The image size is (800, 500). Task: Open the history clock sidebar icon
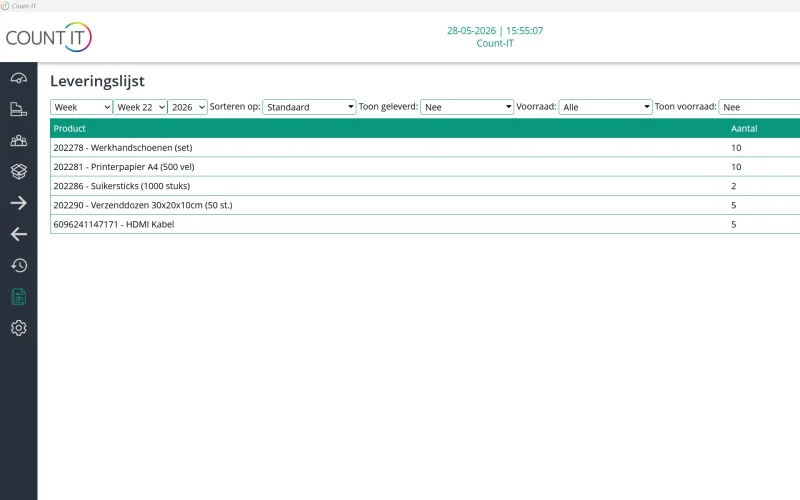(x=19, y=265)
